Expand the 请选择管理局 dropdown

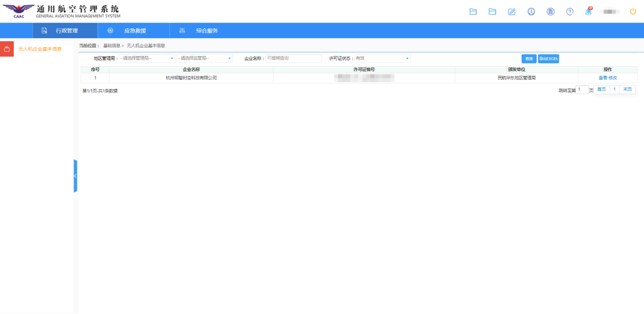(x=147, y=58)
